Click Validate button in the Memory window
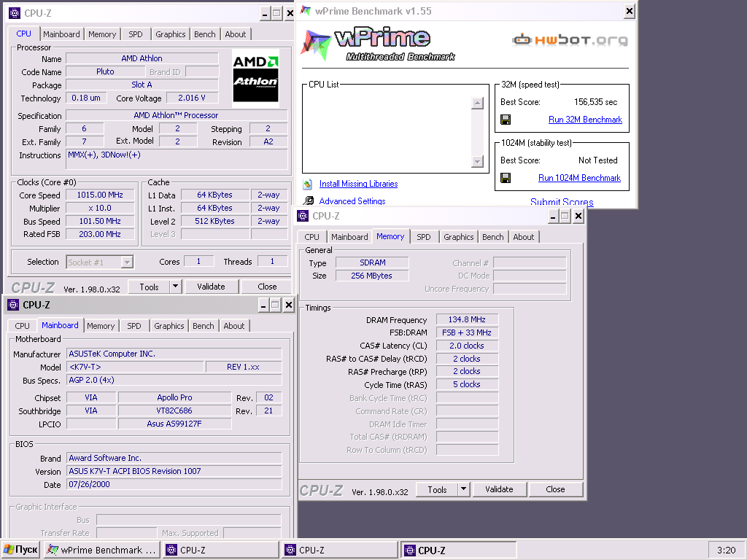Screen dimensions: 747x560 point(499,489)
